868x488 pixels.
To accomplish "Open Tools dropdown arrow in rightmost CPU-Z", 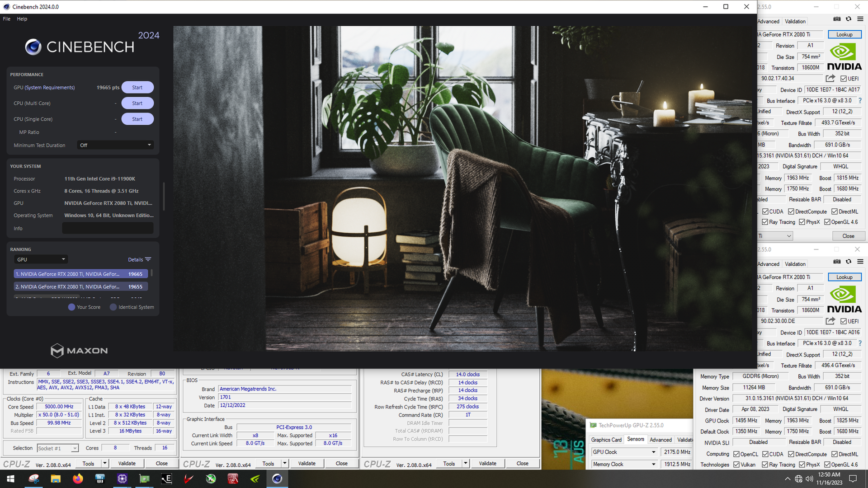I will pos(466,463).
